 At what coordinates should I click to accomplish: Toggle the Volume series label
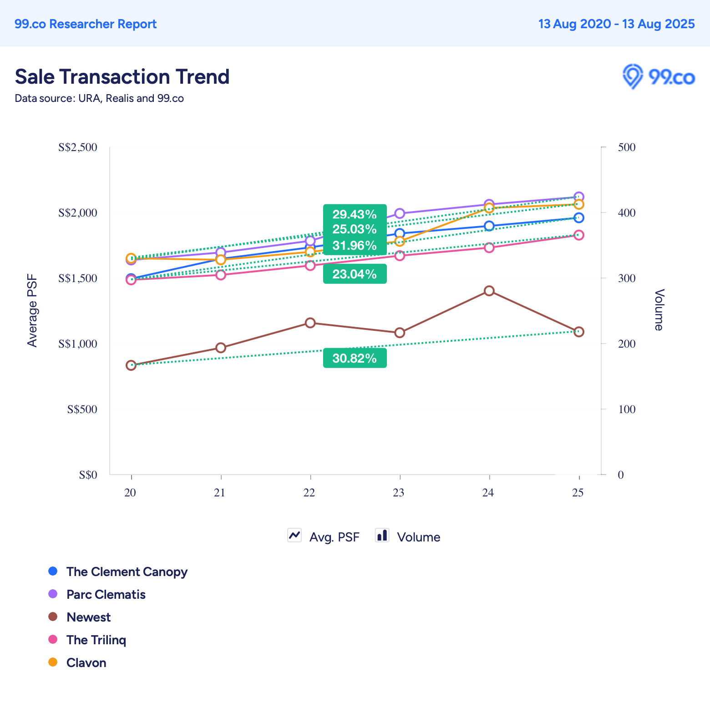coord(419,537)
